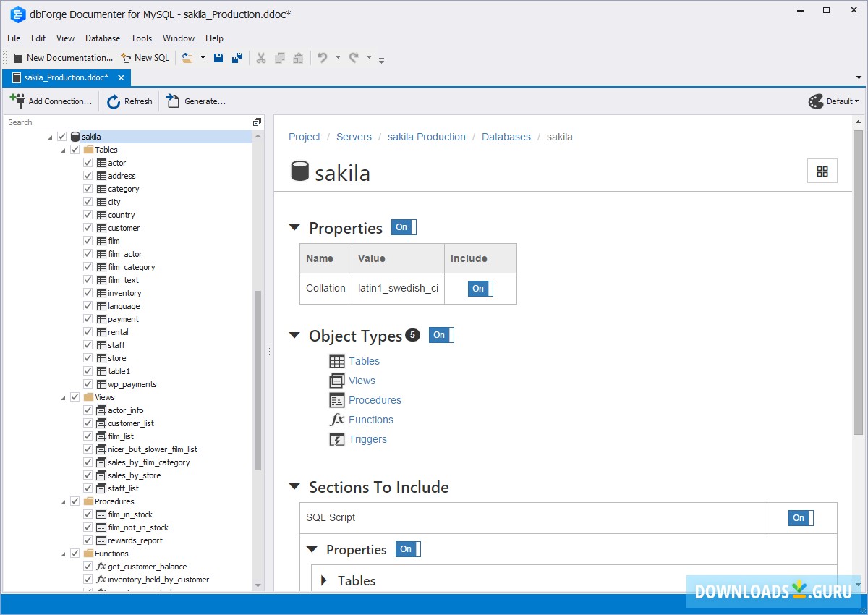Select the film_actor table in the tree

point(124,254)
